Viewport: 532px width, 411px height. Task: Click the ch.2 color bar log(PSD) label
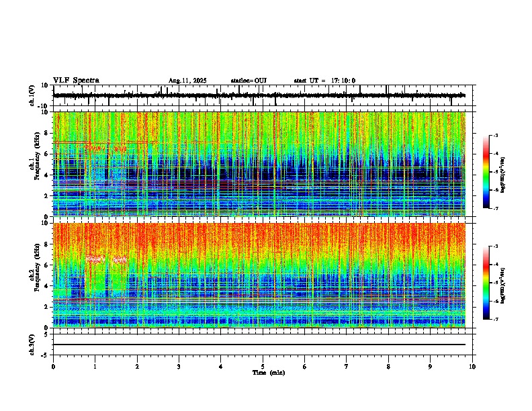[504, 285]
